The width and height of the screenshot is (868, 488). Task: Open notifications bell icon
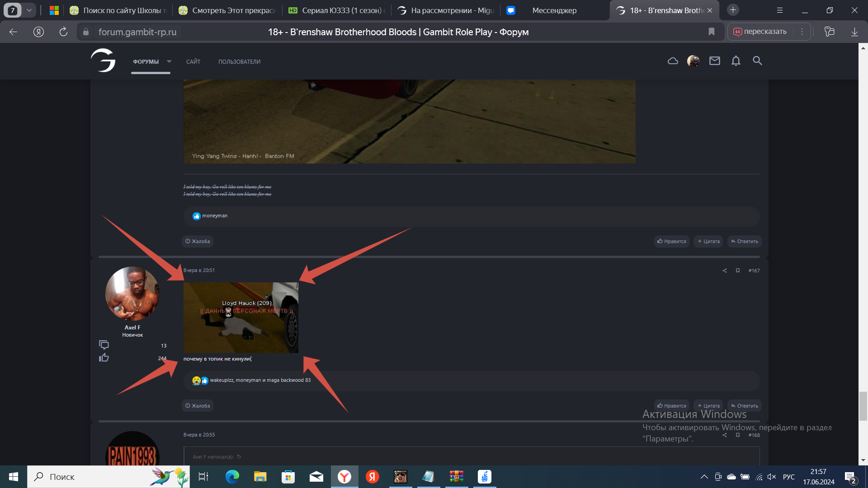pos(736,61)
